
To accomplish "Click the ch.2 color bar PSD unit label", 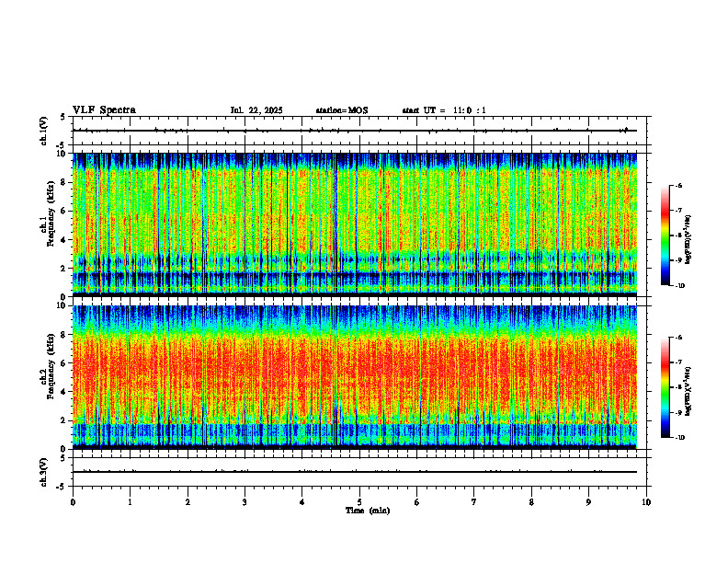I will pos(688,391).
